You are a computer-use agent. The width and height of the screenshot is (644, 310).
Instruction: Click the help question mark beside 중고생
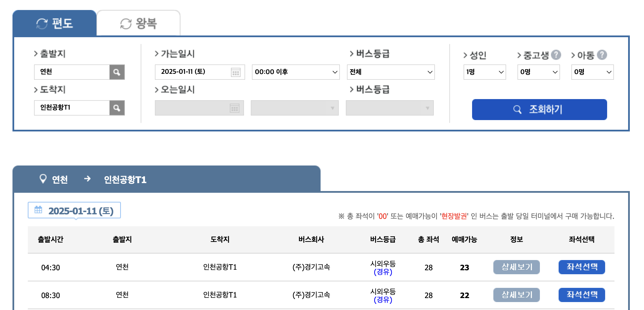(557, 55)
